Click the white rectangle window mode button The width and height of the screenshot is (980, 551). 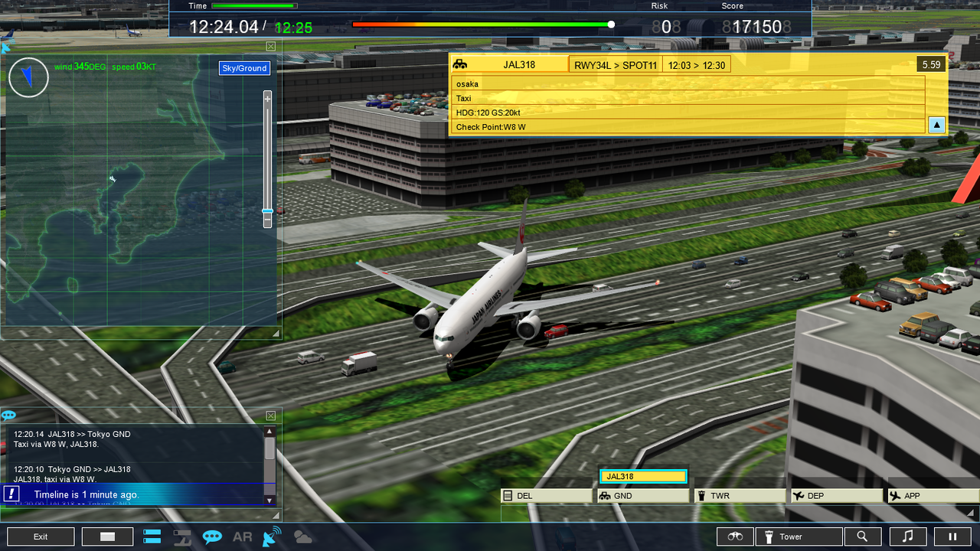107,536
